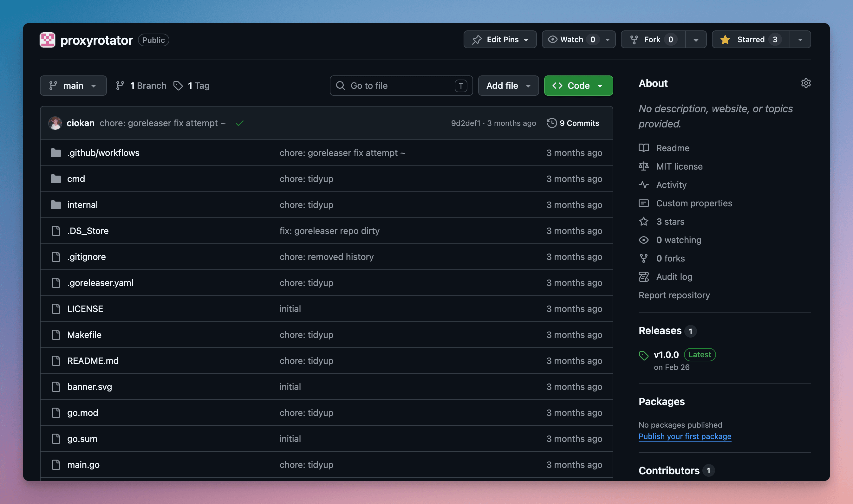The height and width of the screenshot is (504, 853).
Task: Open the 9d2def1 commit hash link
Action: point(466,123)
